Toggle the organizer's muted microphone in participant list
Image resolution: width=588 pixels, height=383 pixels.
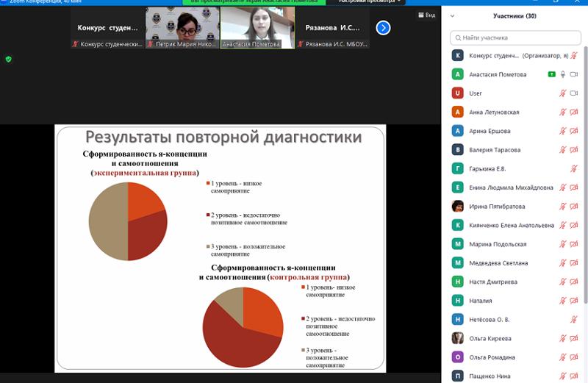[x=574, y=55]
